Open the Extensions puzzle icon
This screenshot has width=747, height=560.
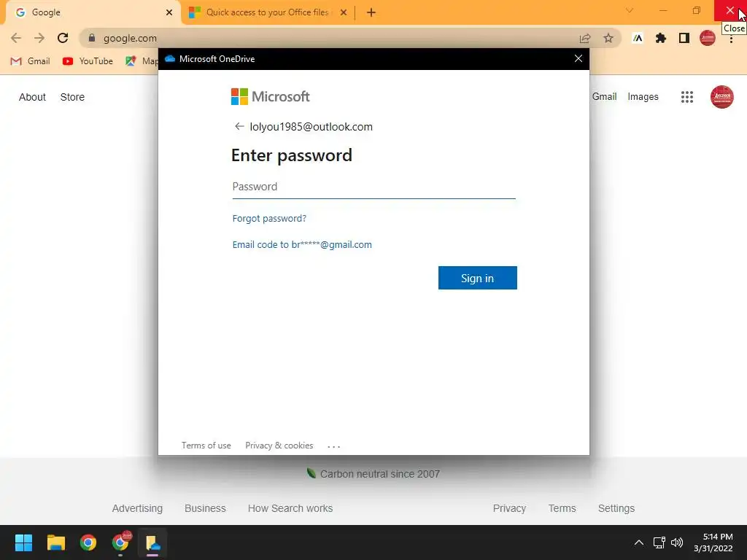(660, 38)
